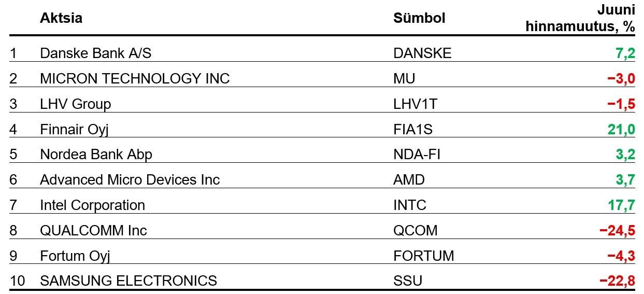Click the Juuni hinnamuutus column header

click(x=581, y=18)
